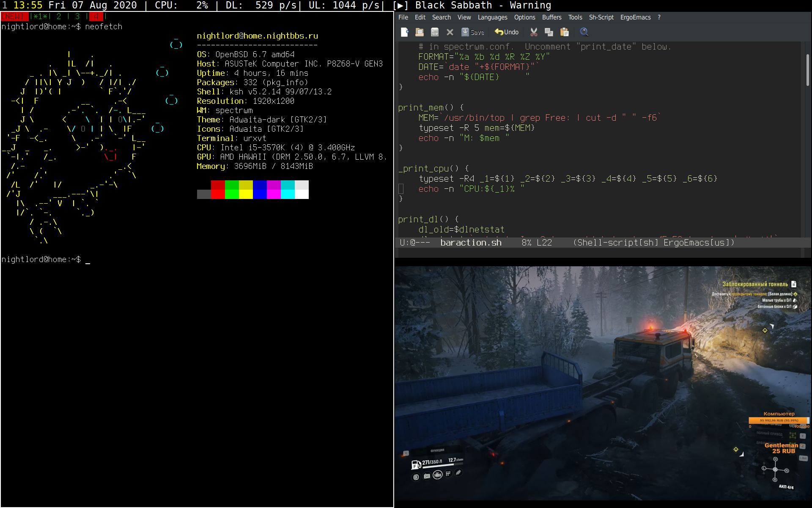This screenshot has height=508, width=812.
Task: Click the Open File folder icon in Emacs
Action: tap(420, 32)
